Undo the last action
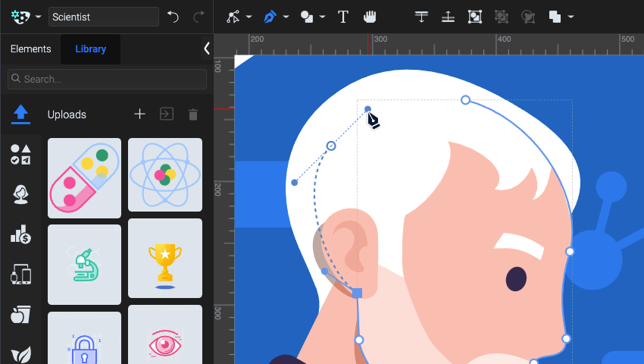 tap(173, 17)
